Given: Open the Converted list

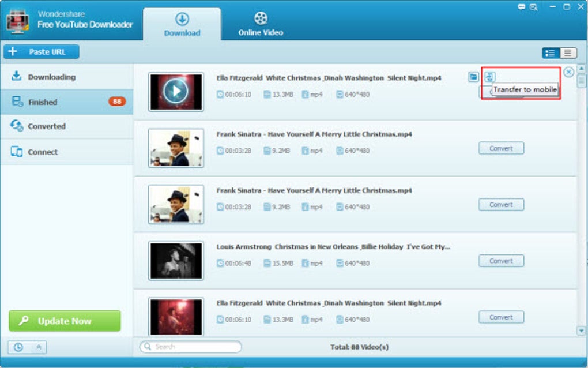Looking at the screenshot, I should coord(67,126).
